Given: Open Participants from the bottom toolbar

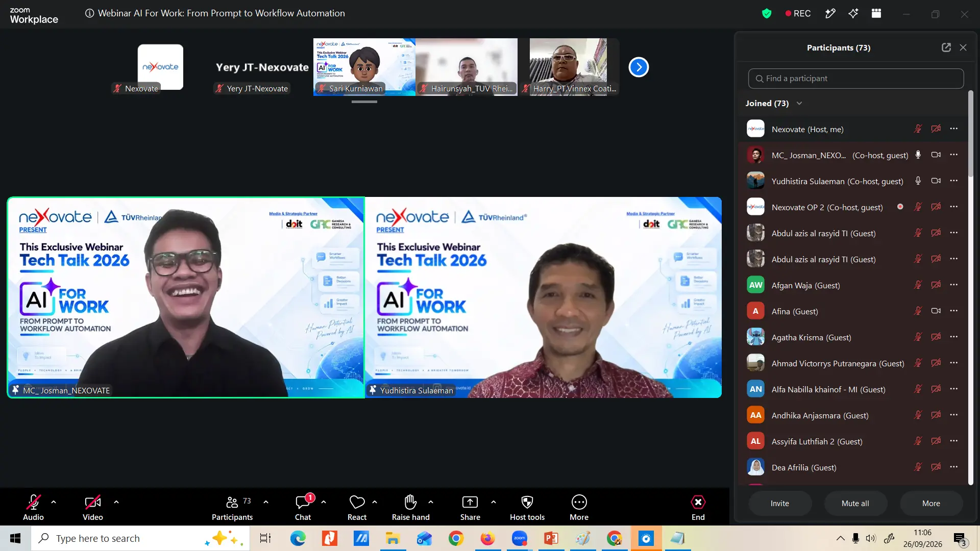Looking at the screenshot, I should point(232,507).
